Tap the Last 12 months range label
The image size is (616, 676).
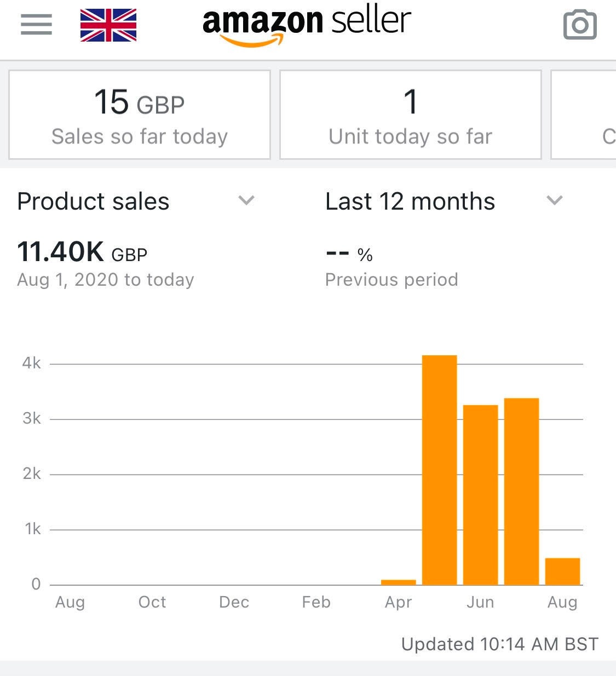410,201
